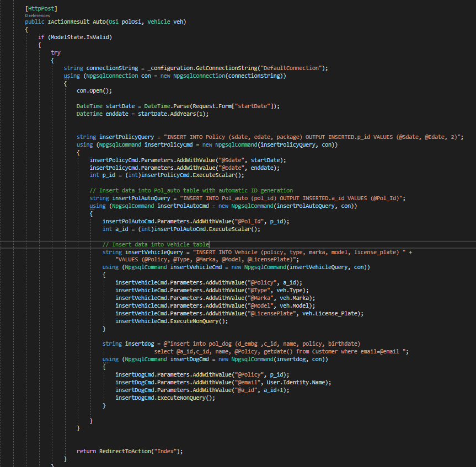Click the insertPolicyQuery variable declaration

pos(125,137)
